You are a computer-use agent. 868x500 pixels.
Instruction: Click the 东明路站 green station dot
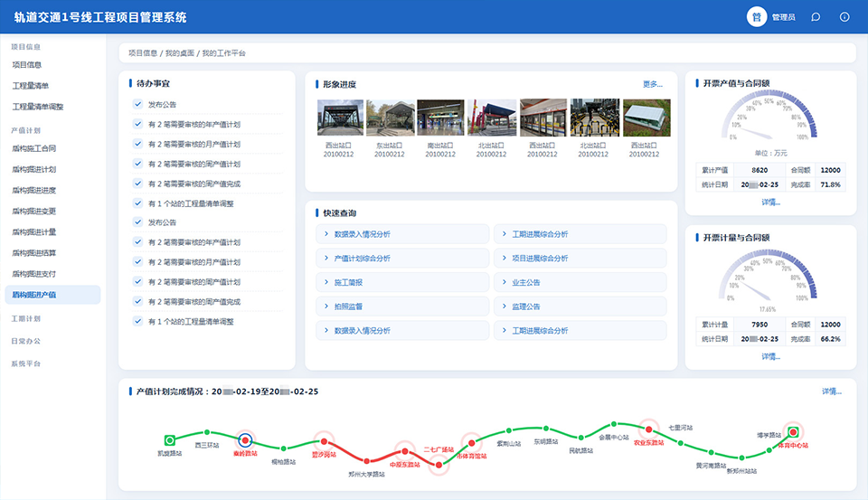pos(546,428)
